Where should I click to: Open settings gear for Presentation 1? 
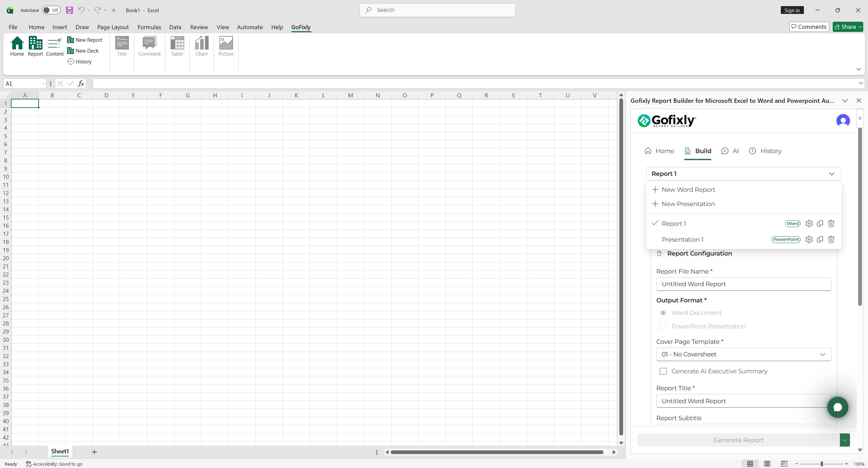(x=809, y=239)
